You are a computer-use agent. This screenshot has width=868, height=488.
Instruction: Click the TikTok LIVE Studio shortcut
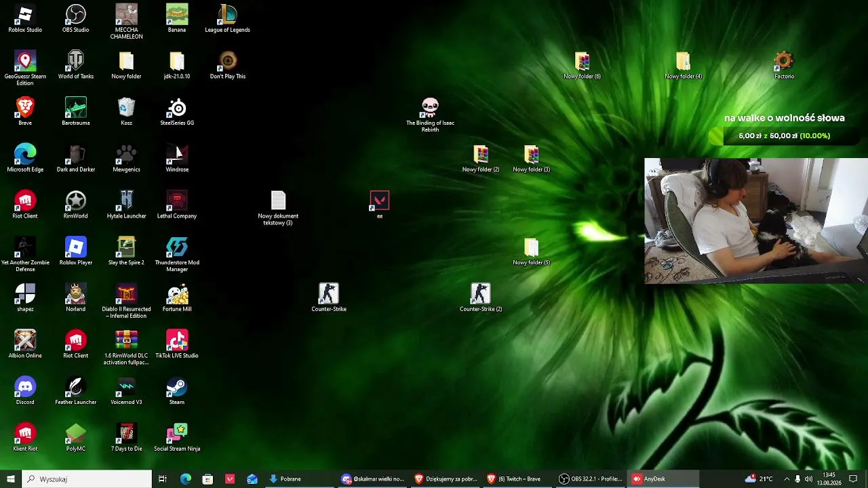point(177,344)
